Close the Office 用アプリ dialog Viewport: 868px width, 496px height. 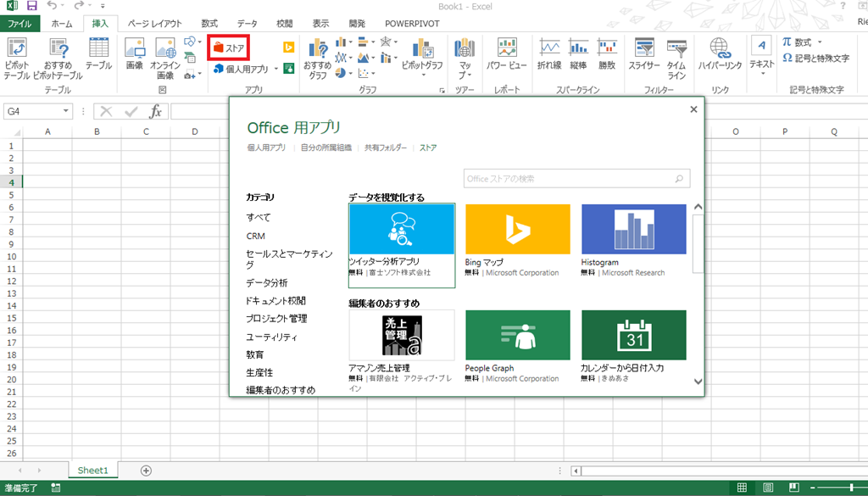pos(693,109)
